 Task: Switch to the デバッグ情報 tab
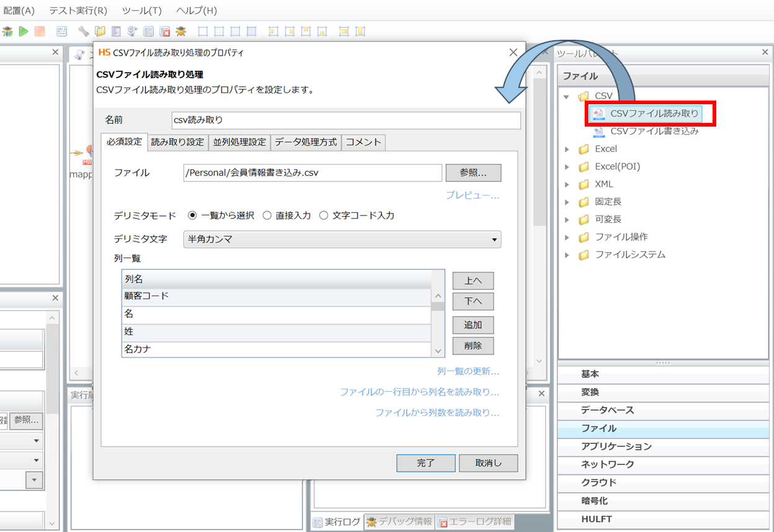coord(398,521)
